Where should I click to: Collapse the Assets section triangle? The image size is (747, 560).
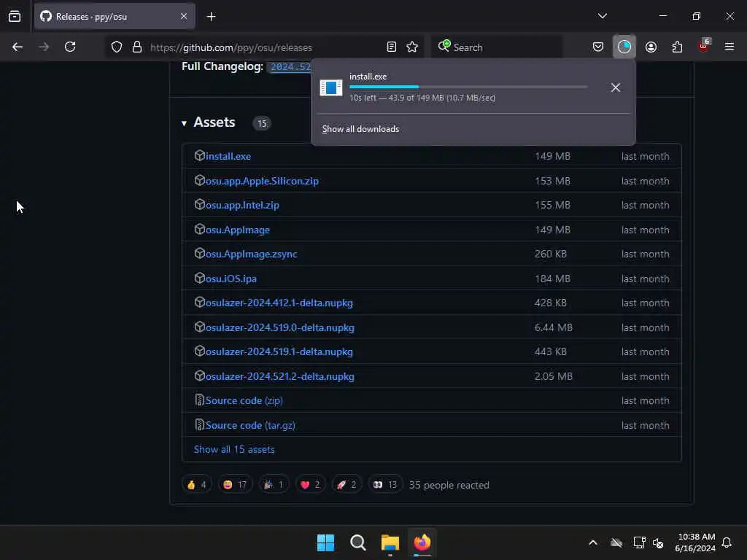click(184, 123)
